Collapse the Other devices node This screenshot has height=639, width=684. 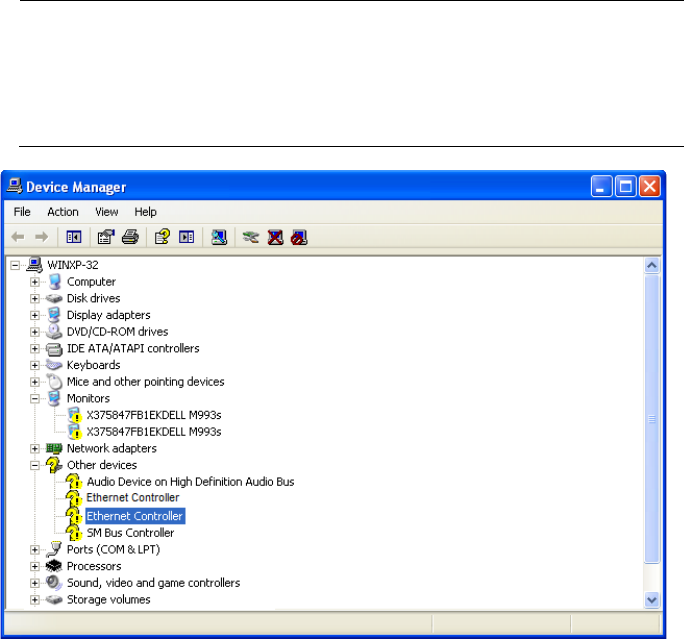coord(35,465)
